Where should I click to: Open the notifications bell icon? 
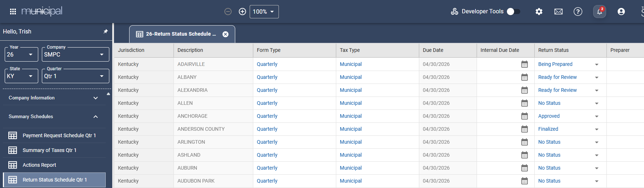pyautogui.click(x=600, y=12)
